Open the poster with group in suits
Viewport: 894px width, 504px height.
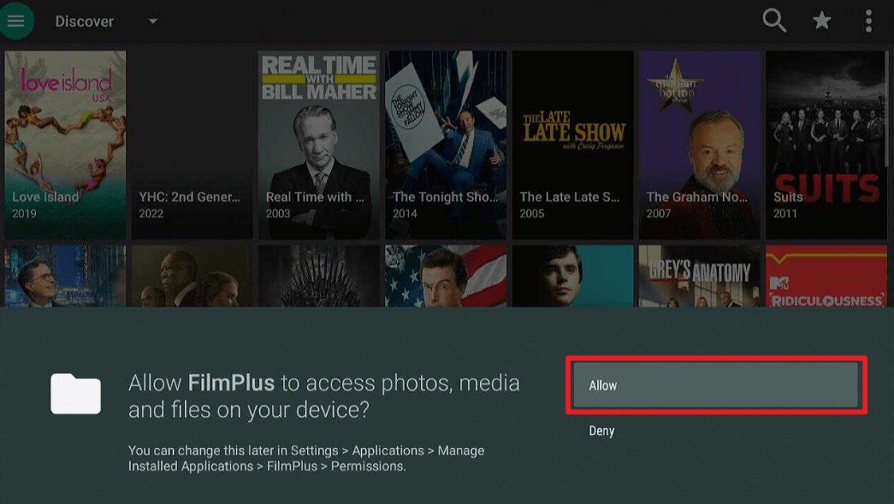[192, 276]
